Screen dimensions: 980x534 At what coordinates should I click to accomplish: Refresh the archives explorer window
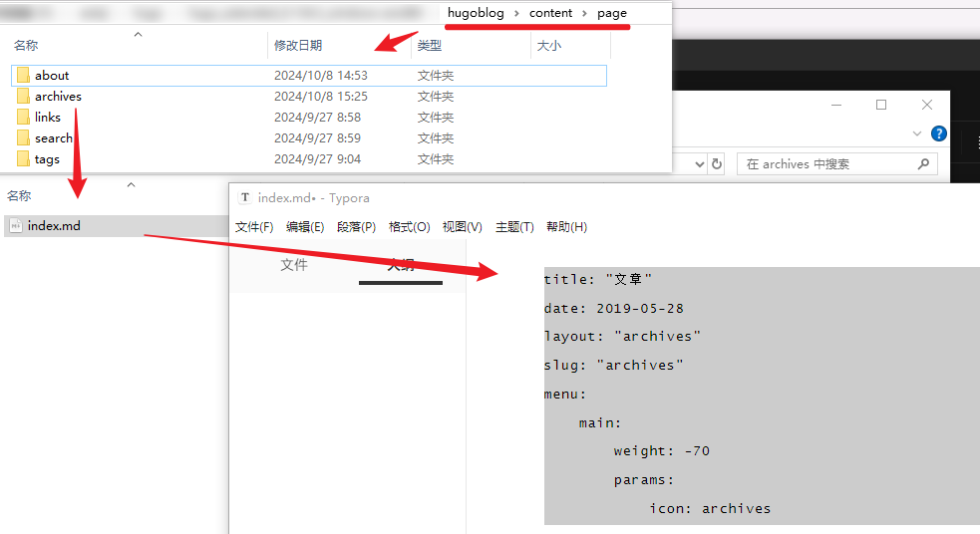click(717, 164)
